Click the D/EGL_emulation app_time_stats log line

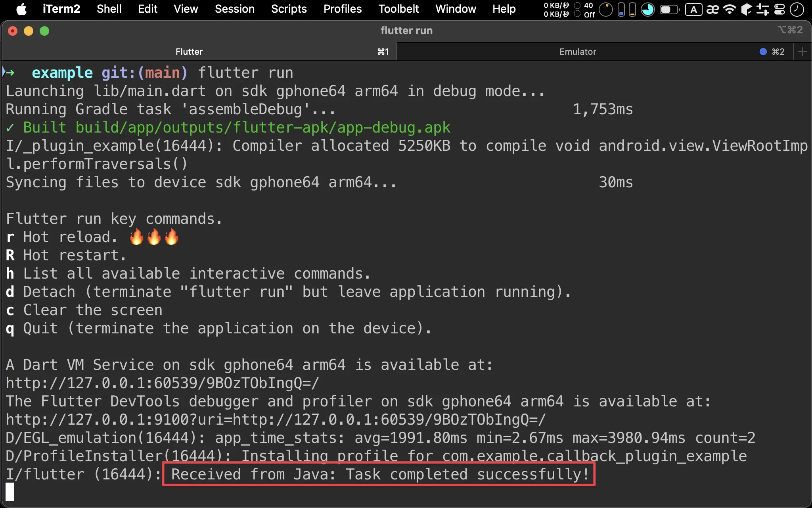381,438
